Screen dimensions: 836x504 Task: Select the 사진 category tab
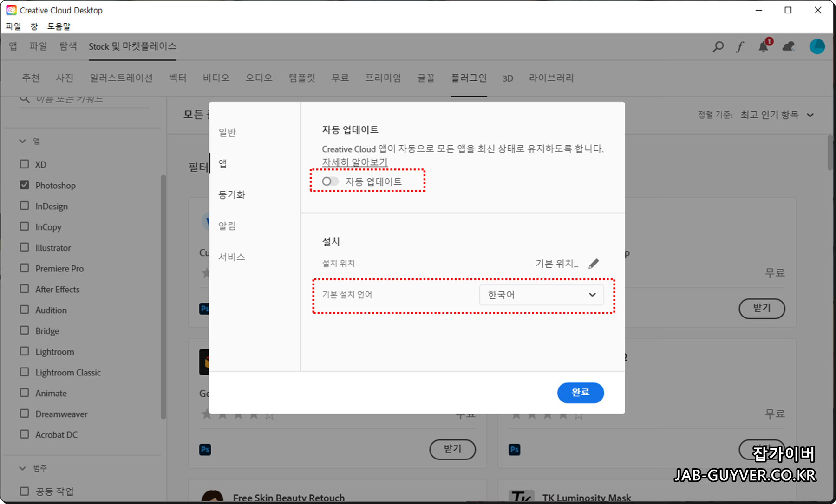tap(65, 78)
